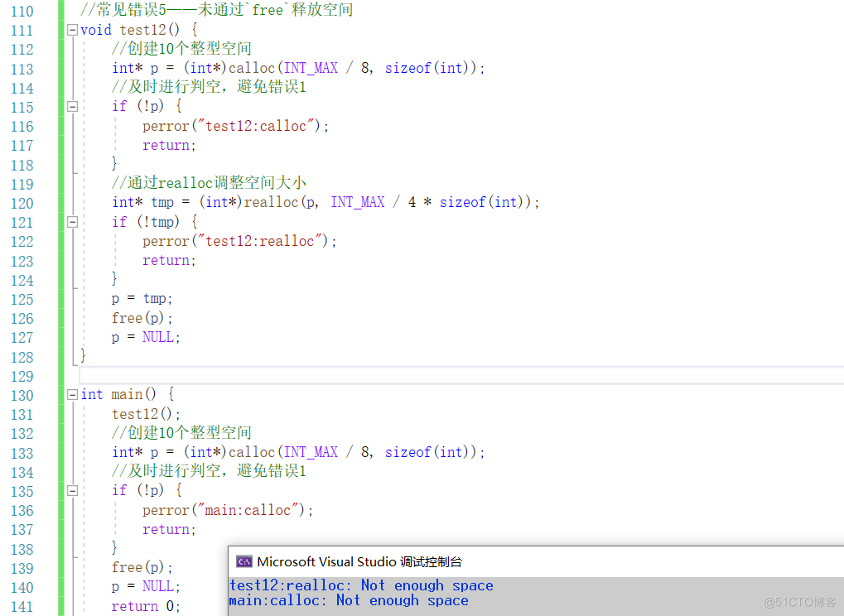Click return statement on line 117

click(x=169, y=145)
